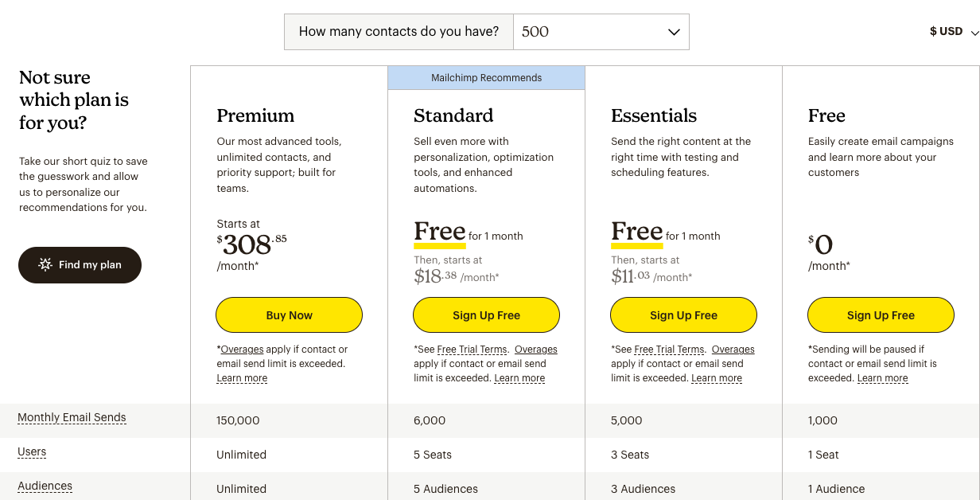Sign up free for the Essentials plan
The height and width of the screenshot is (500, 980).
[683, 315]
